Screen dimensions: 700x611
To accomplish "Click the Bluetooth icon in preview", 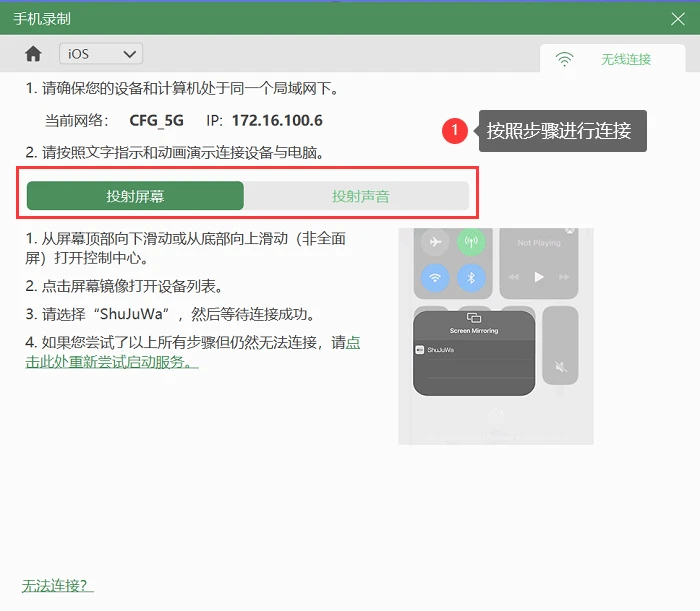I will [x=471, y=278].
